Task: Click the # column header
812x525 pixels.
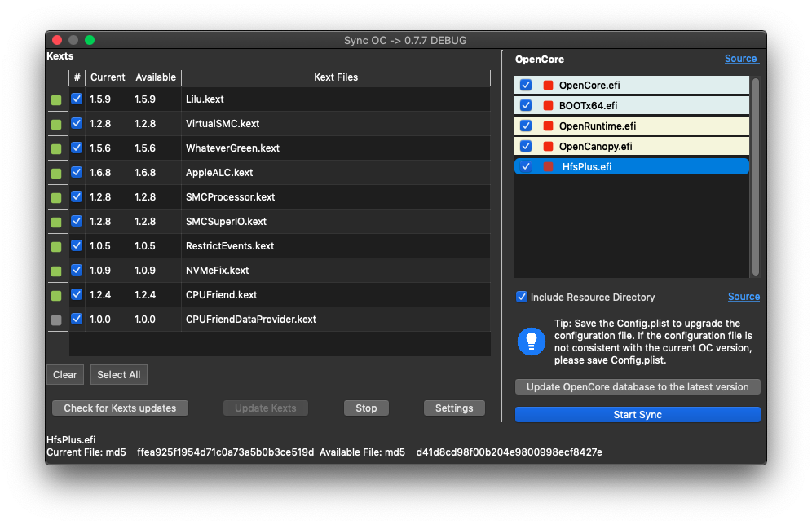Action: tap(77, 77)
